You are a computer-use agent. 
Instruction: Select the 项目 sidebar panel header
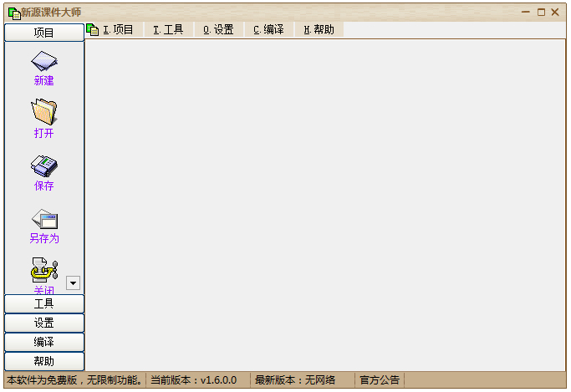(44, 33)
